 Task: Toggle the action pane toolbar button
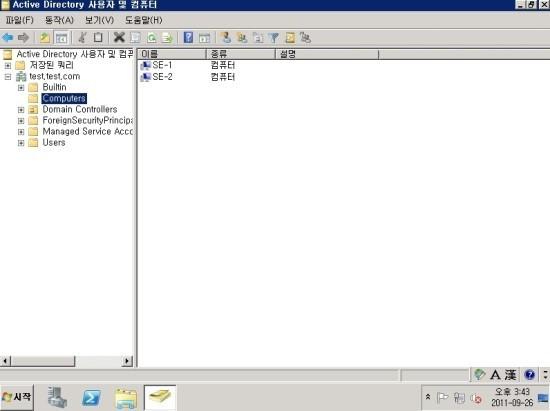[204, 38]
